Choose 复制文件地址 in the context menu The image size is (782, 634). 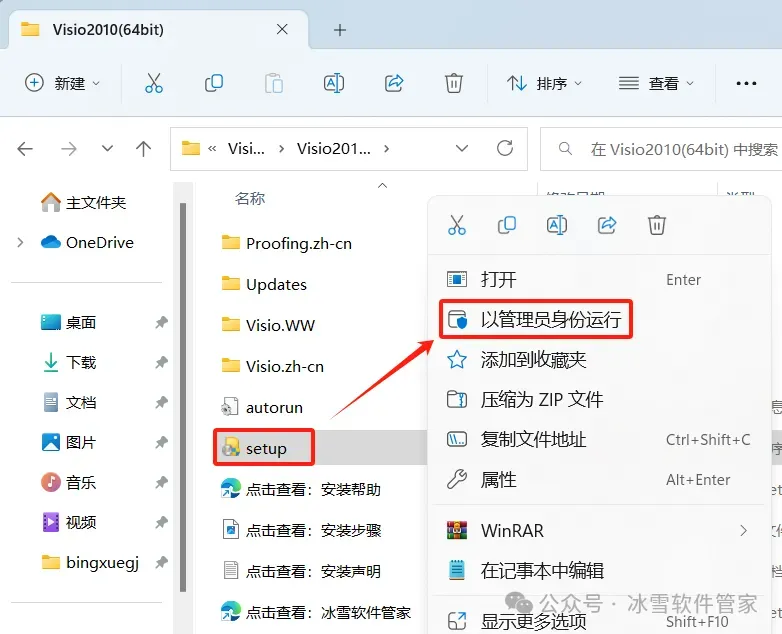[x=599, y=439]
